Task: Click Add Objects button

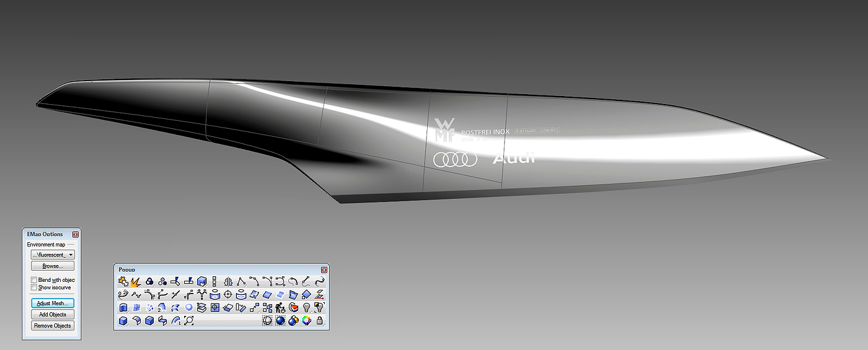Action: point(52,314)
